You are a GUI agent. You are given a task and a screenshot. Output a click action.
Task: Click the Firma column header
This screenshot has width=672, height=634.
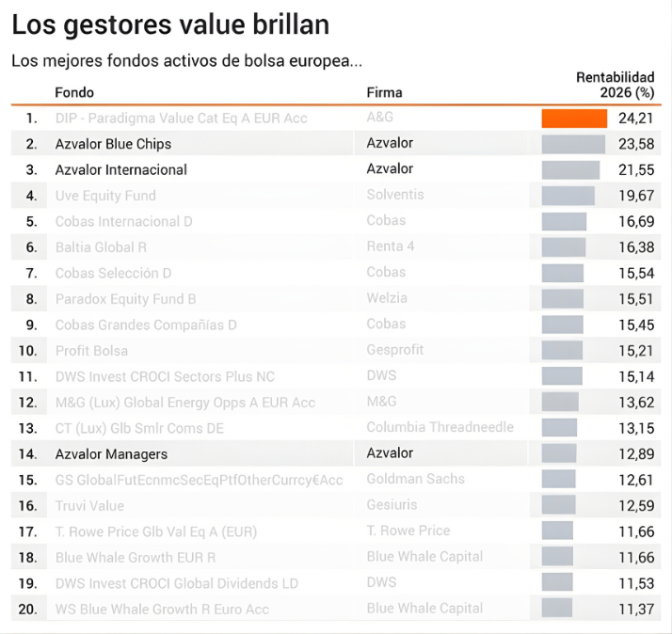[384, 92]
